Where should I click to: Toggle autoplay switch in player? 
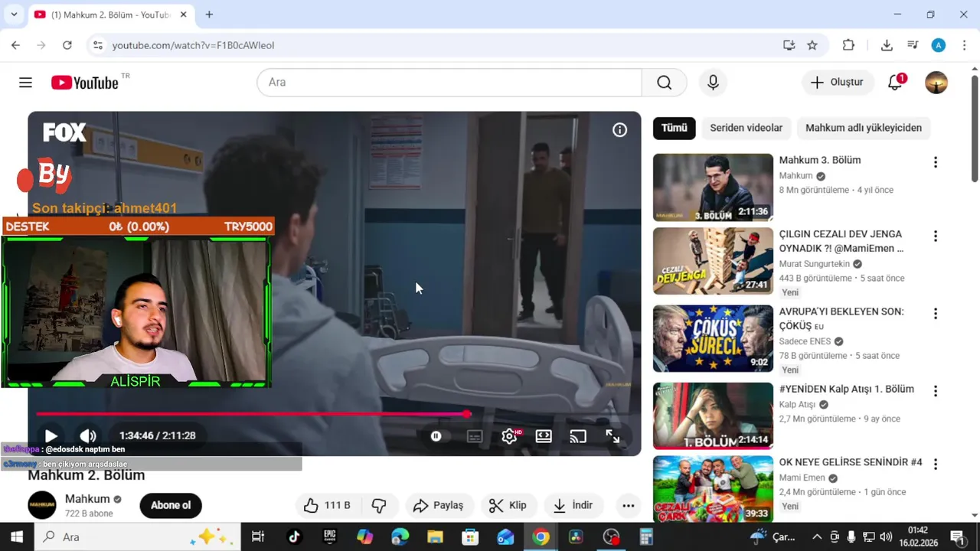point(436,436)
